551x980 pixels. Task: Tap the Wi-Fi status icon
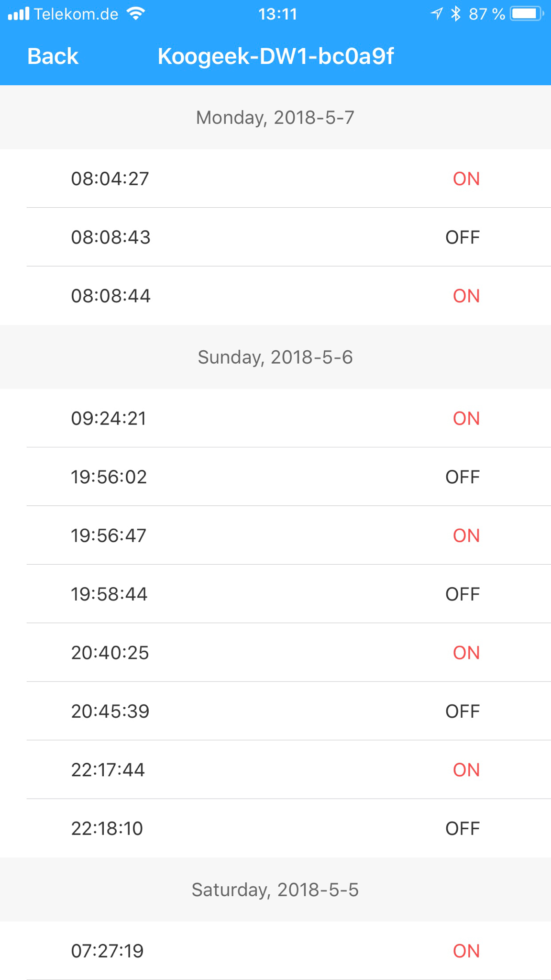point(136,14)
